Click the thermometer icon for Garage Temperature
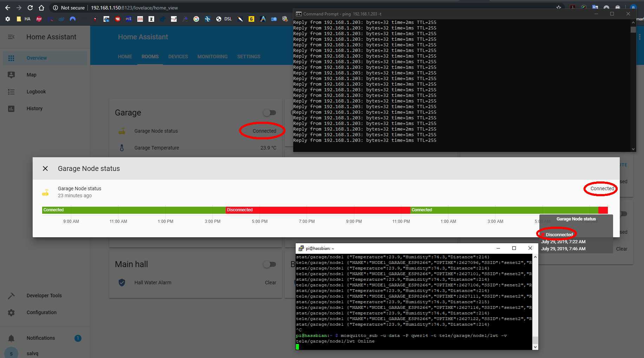 pyautogui.click(x=122, y=148)
